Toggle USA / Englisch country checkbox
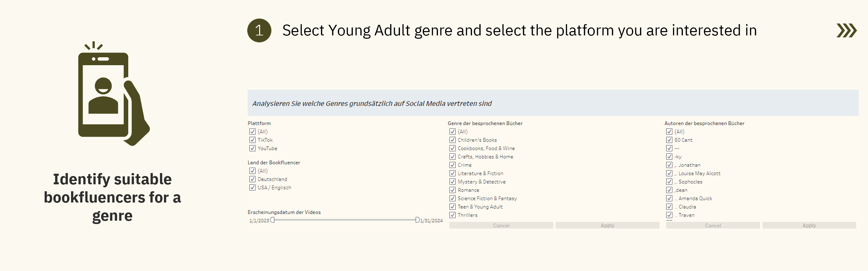The width and height of the screenshot is (868, 271). pyautogui.click(x=253, y=188)
